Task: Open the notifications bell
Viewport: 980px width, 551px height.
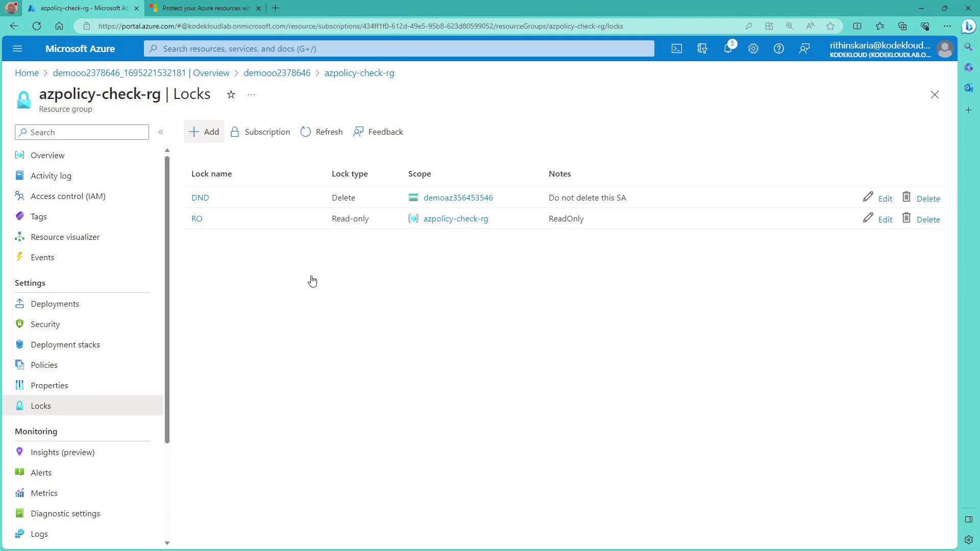Action: click(x=727, y=48)
